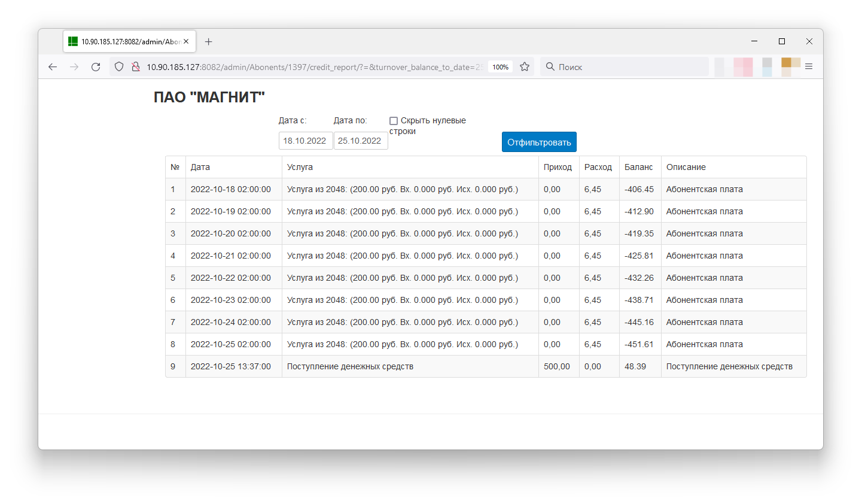868x498 pixels.
Task: Bookmark this page with the star
Action: click(x=525, y=67)
